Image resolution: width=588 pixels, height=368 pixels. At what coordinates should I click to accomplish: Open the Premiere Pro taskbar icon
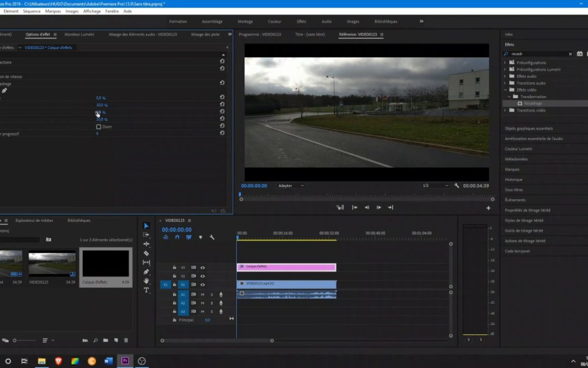(125, 360)
